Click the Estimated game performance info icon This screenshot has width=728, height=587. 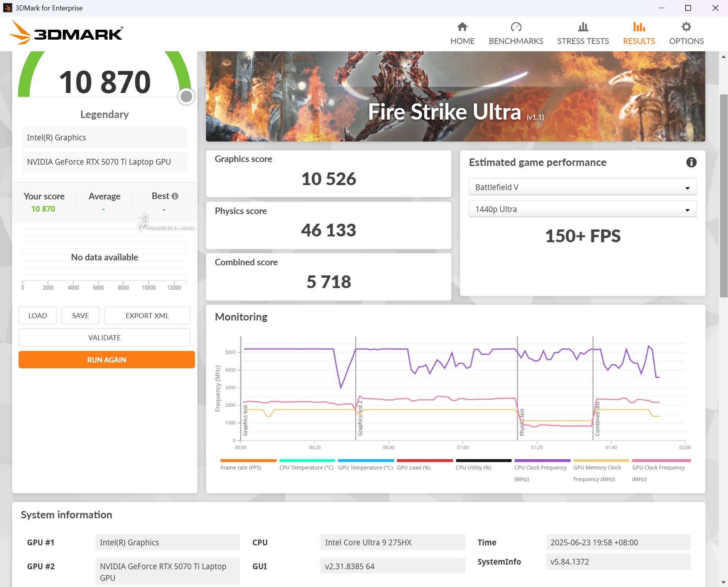click(x=691, y=162)
